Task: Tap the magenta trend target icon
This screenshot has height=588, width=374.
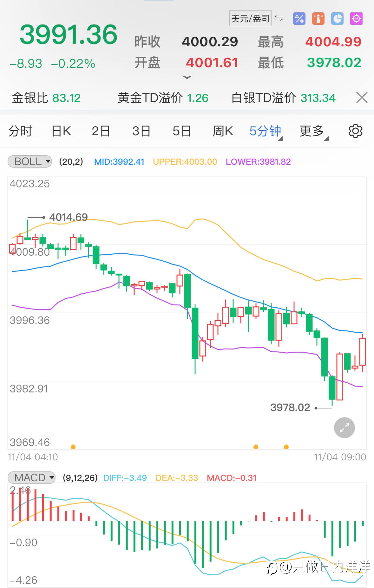Action: click(356, 19)
